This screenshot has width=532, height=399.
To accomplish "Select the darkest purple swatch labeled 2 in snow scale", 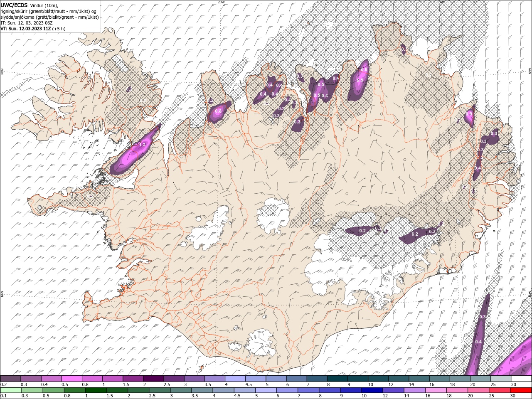I will [x=153, y=379].
